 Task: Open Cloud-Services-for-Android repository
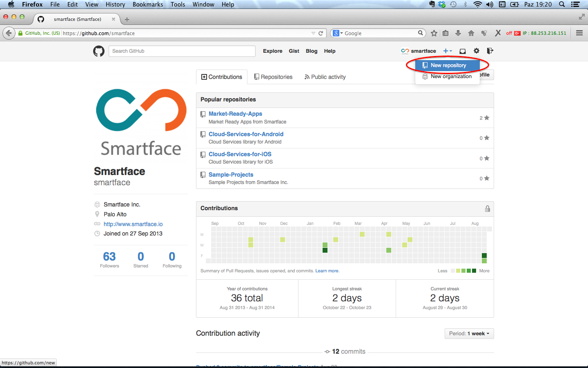[x=246, y=134]
